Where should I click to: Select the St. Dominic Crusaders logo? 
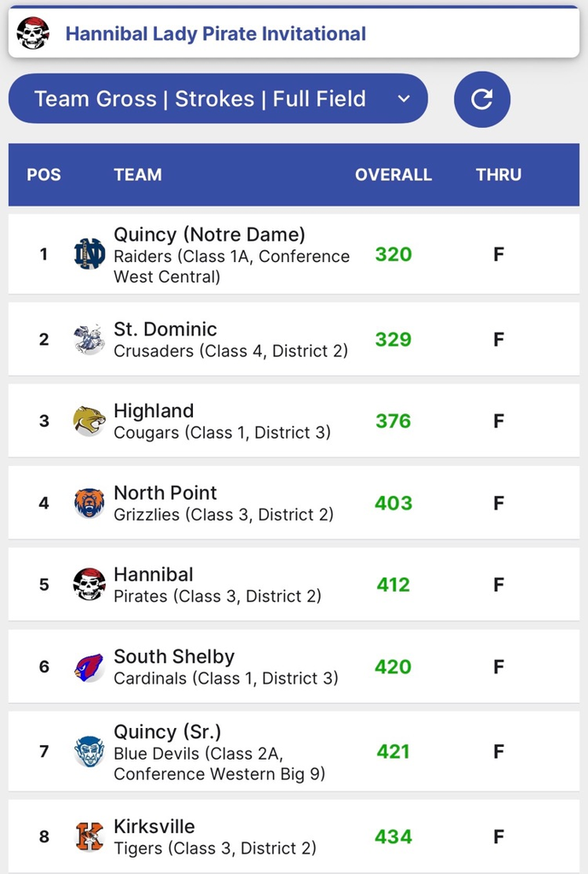(89, 339)
